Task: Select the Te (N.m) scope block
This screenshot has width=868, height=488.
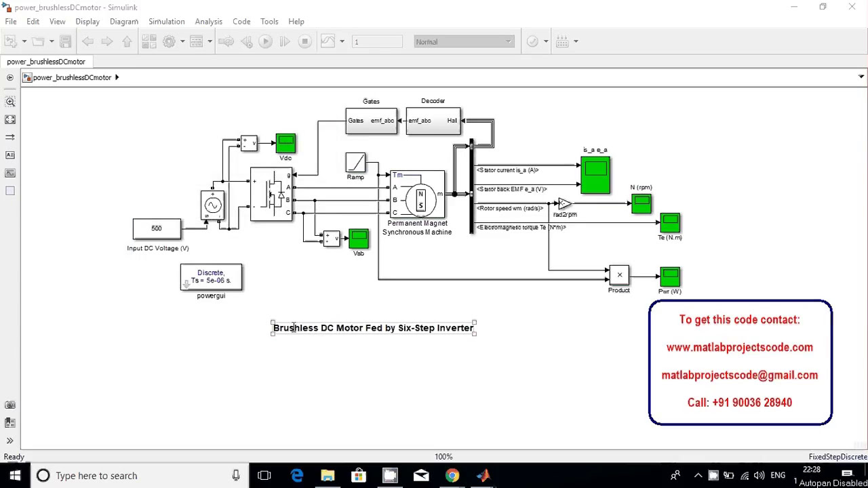Action: coord(670,223)
